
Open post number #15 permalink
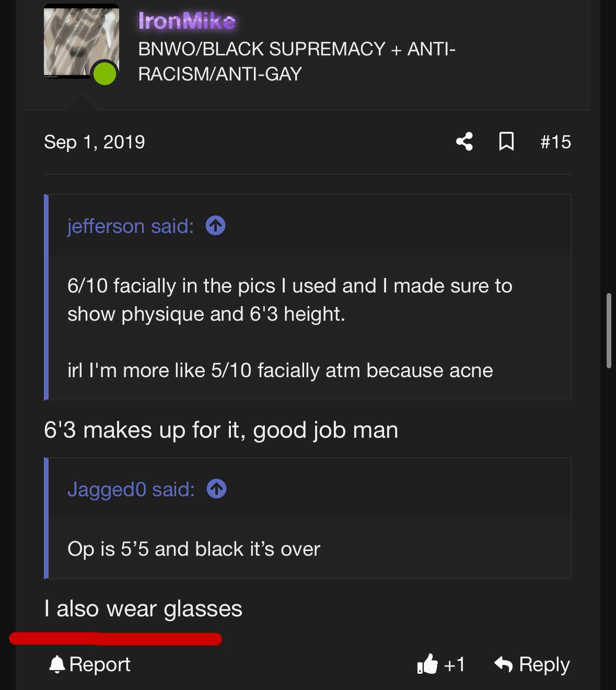(555, 142)
